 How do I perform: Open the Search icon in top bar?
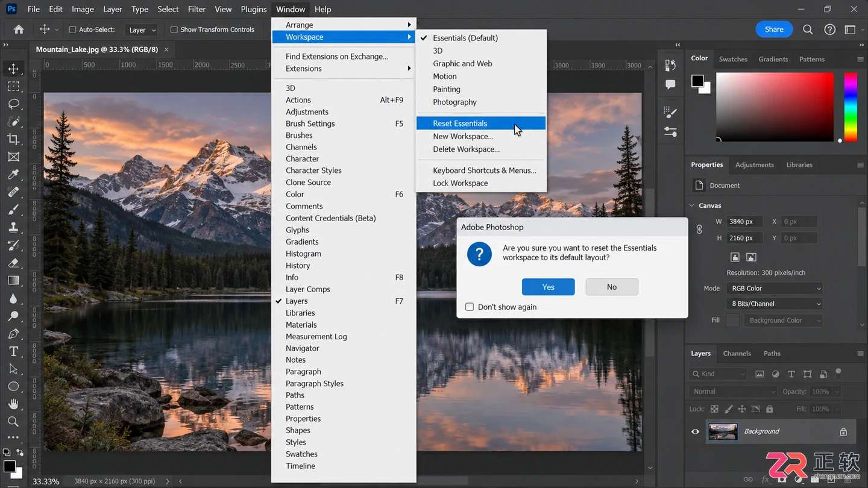click(808, 29)
